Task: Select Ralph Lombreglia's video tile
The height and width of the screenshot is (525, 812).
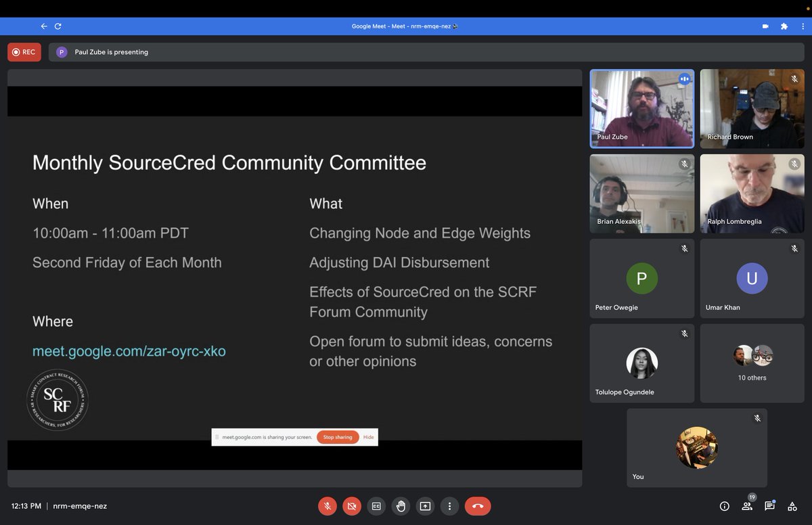Action: [752, 193]
